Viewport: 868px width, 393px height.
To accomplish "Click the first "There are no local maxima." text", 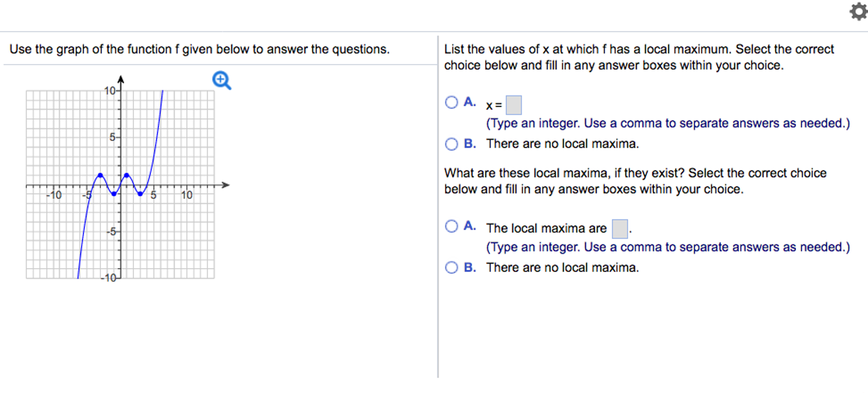I will pos(563,144).
